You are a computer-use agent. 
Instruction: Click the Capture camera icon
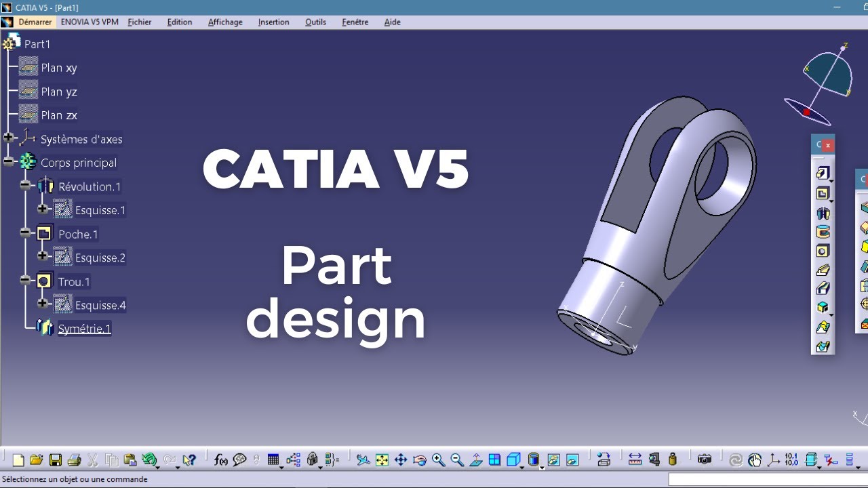(705, 460)
